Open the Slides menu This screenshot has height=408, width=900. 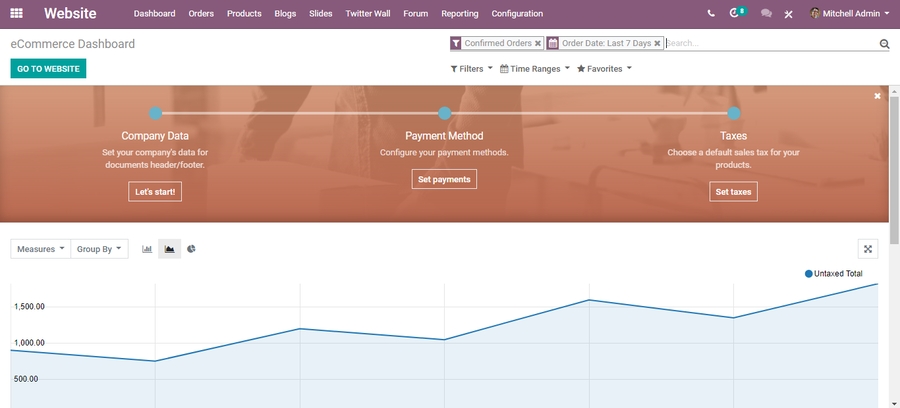tap(320, 13)
